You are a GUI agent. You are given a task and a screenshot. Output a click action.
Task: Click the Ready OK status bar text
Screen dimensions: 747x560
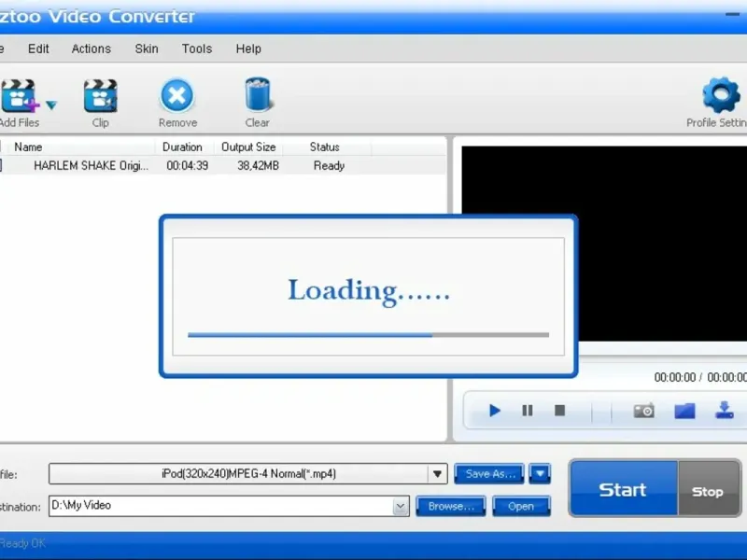tap(22, 543)
